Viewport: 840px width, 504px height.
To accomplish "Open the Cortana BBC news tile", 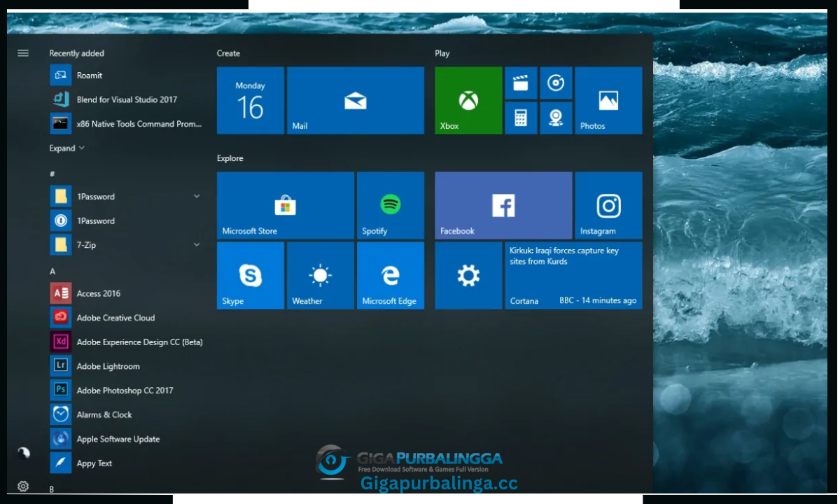I will [x=573, y=275].
